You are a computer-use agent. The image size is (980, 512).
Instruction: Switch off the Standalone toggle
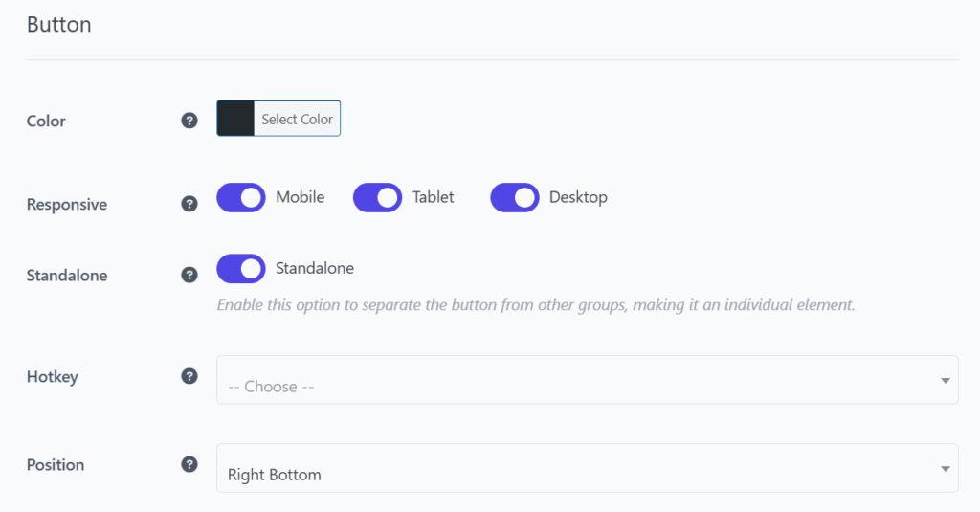241,269
